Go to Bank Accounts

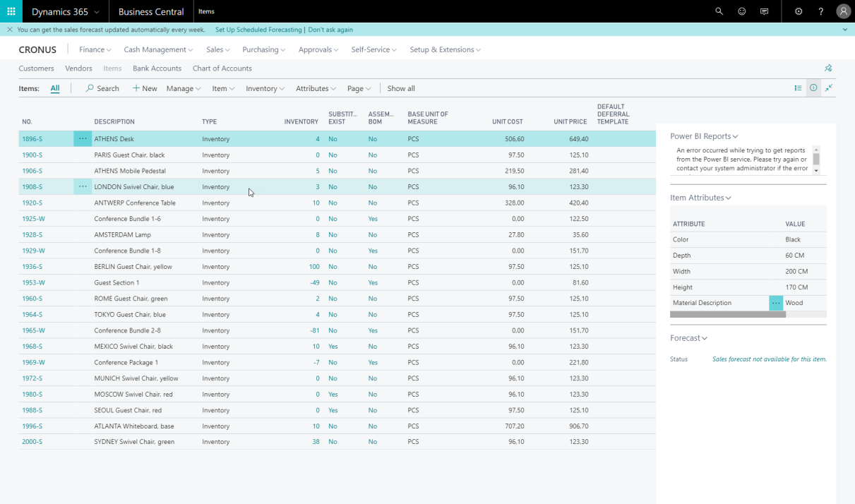157,68
